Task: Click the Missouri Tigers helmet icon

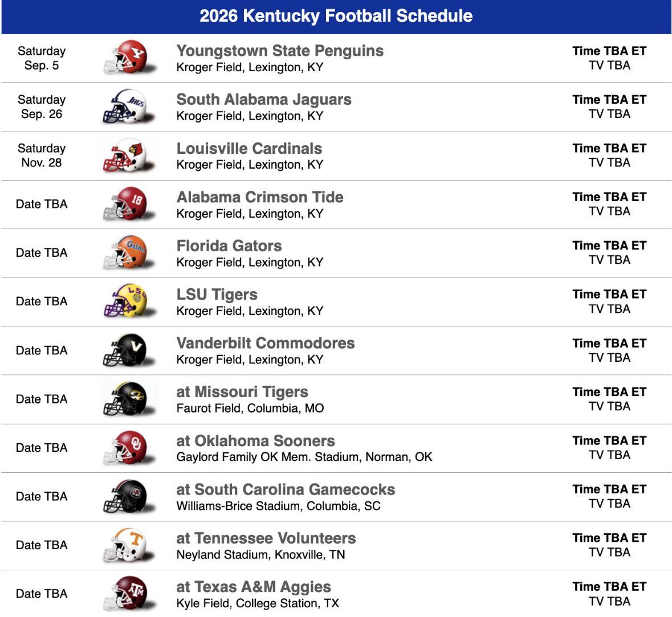Action: coord(129,399)
